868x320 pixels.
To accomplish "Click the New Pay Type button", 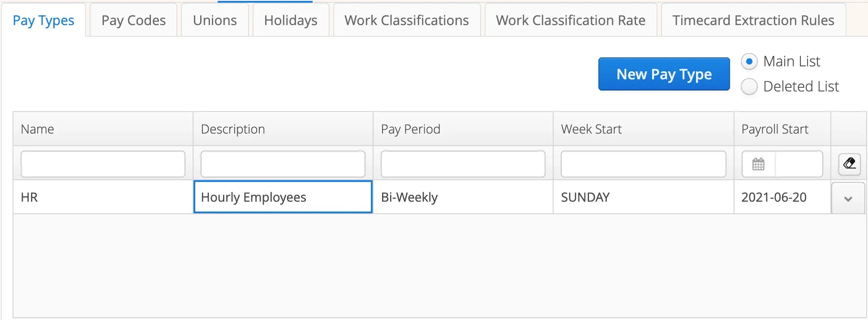I will [664, 74].
